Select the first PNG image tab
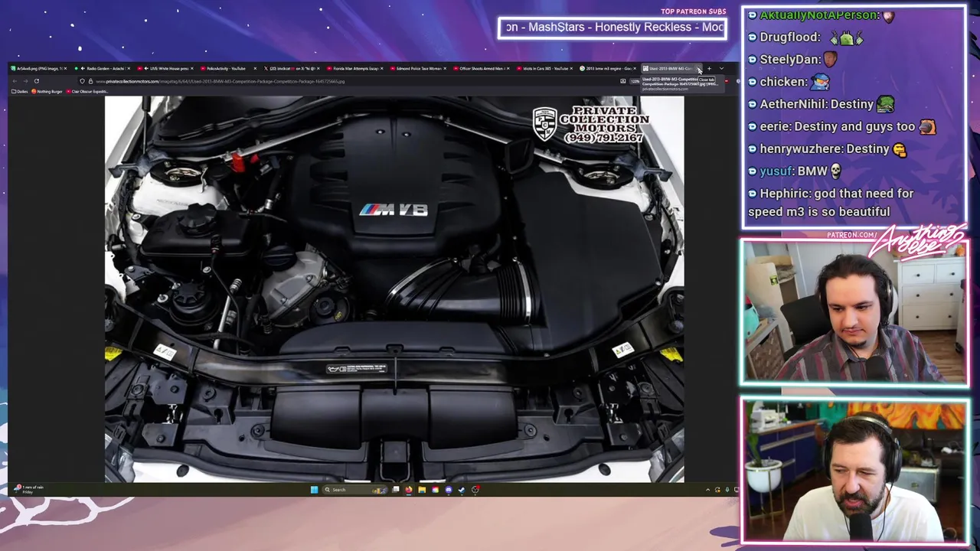The image size is (980, 551). click(38, 68)
